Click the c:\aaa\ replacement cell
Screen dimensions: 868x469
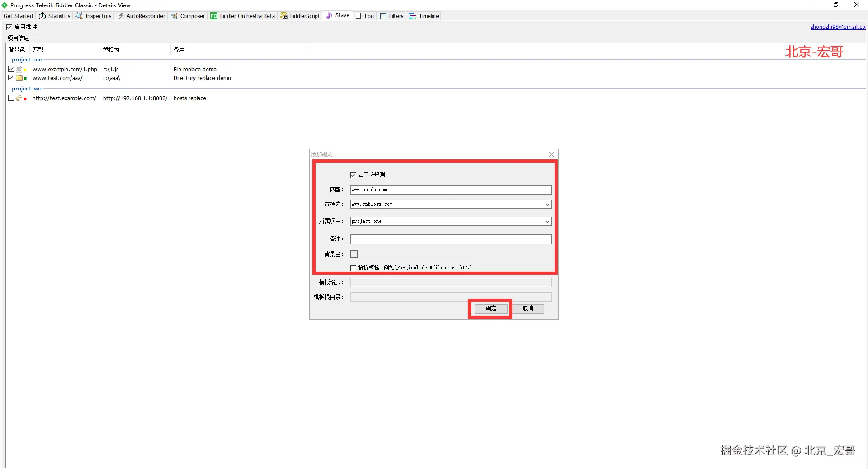click(x=112, y=78)
